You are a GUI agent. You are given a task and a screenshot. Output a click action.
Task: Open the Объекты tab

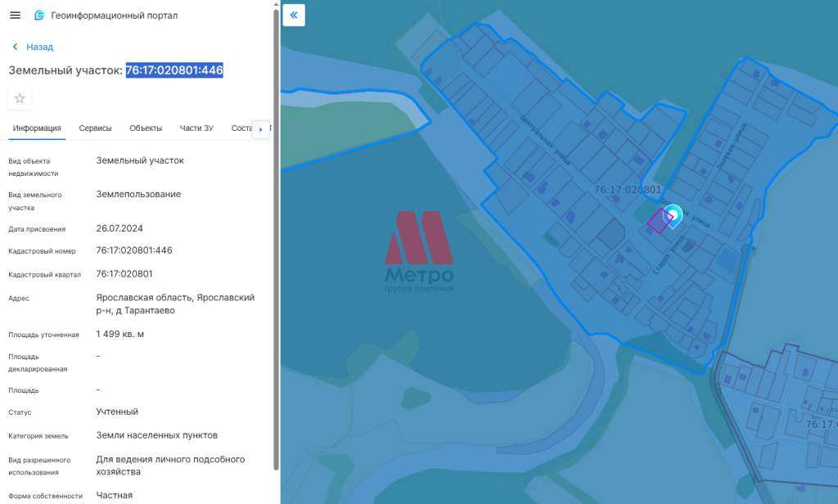146,128
